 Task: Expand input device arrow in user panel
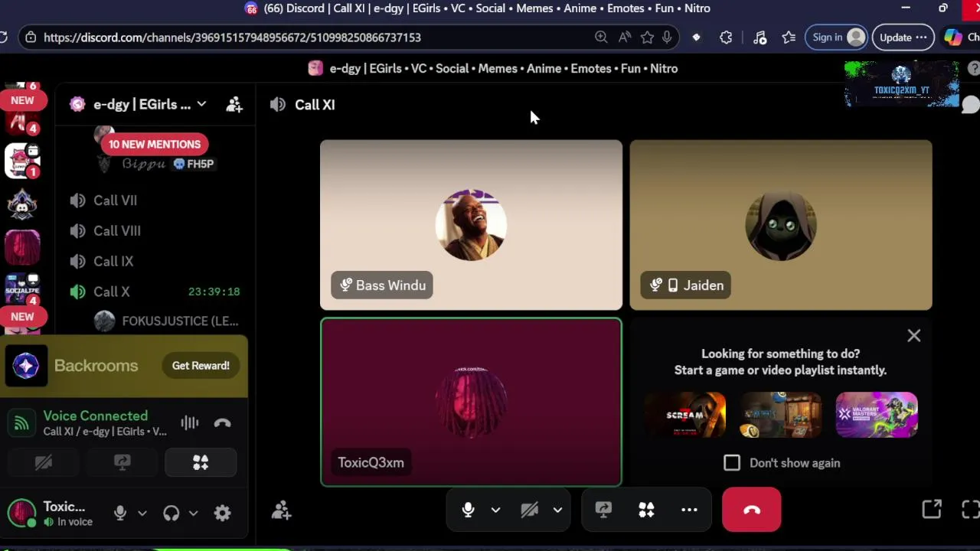click(x=142, y=514)
